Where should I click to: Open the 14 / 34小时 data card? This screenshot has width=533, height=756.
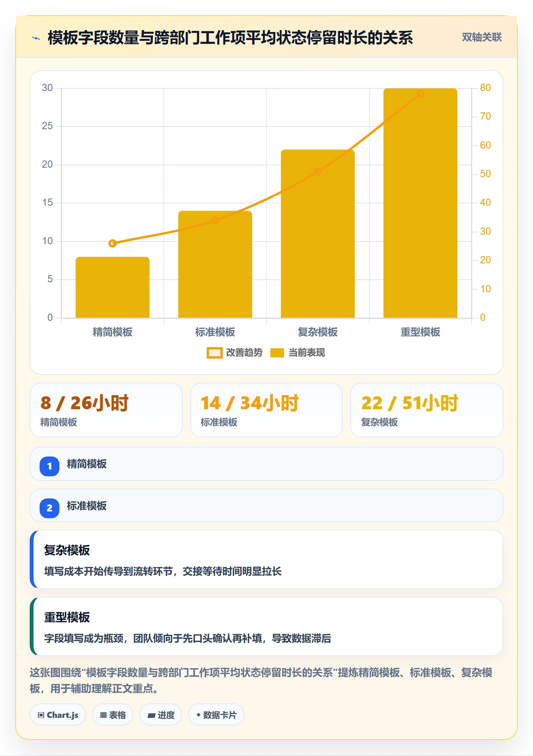(266, 410)
